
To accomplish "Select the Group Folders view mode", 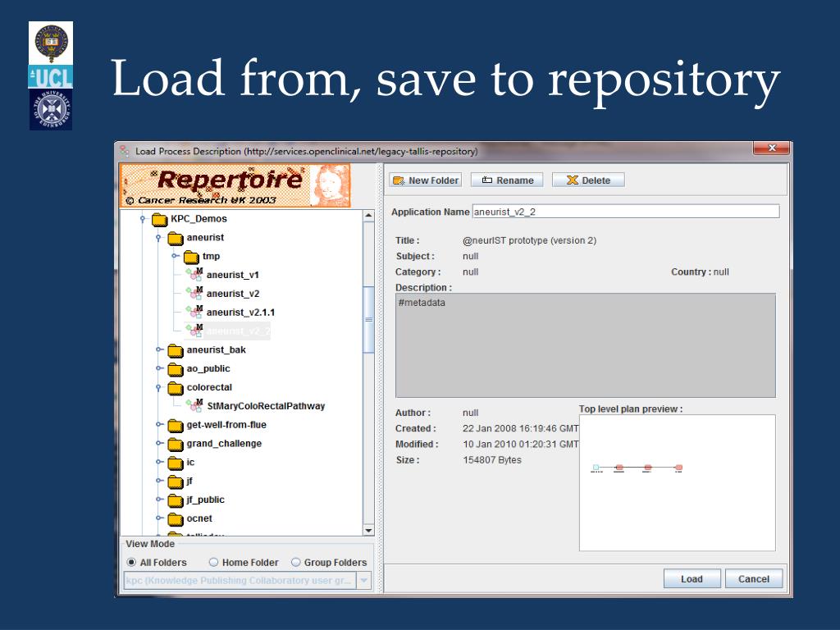I will [295, 563].
